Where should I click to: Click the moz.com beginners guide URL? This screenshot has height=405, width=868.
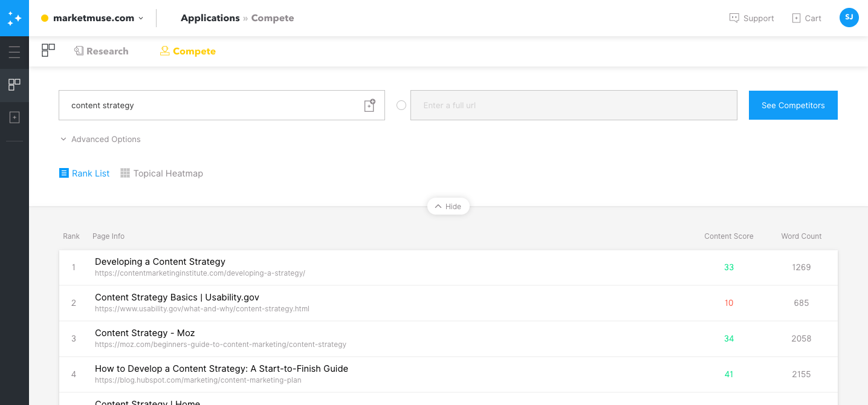(221, 345)
